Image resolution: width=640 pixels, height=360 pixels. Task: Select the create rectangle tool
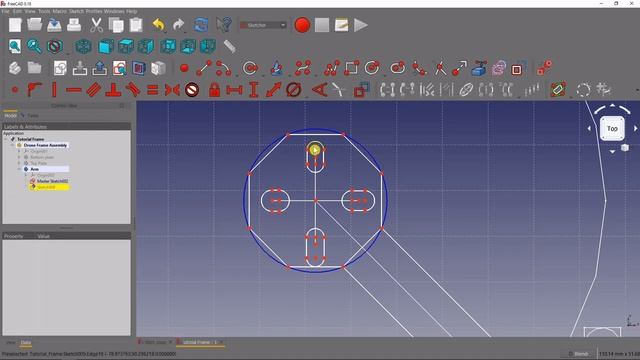[x=351, y=68]
